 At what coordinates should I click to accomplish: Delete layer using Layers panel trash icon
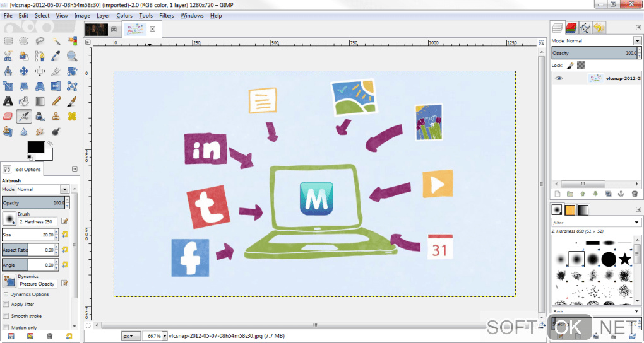pyautogui.click(x=634, y=194)
